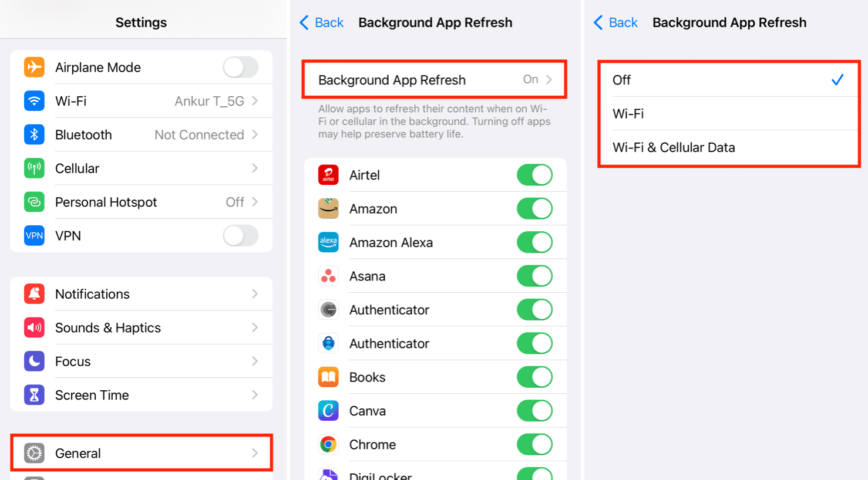Screen dimensions: 868x480
Task: Expand Sounds & Haptics using its chevron
Action: point(255,327)
